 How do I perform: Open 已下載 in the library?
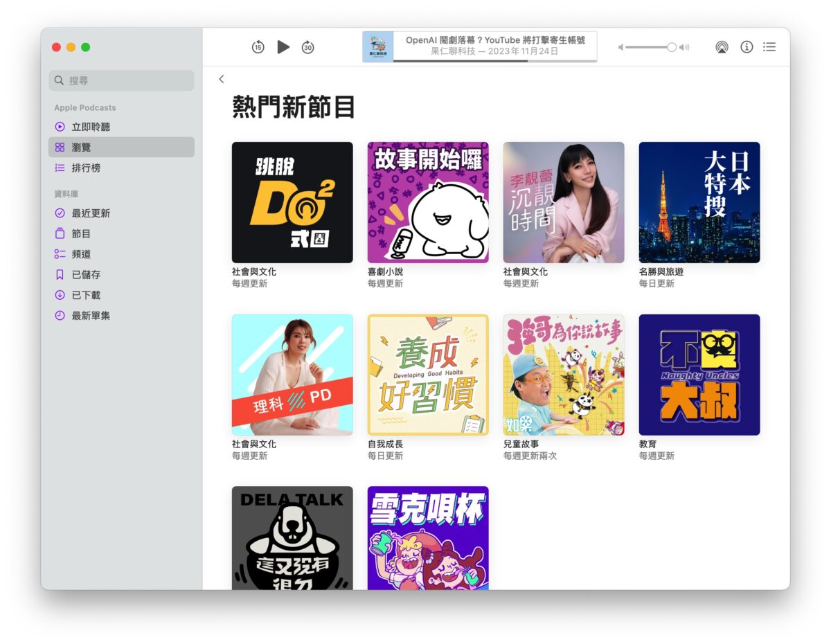point(121,295)
